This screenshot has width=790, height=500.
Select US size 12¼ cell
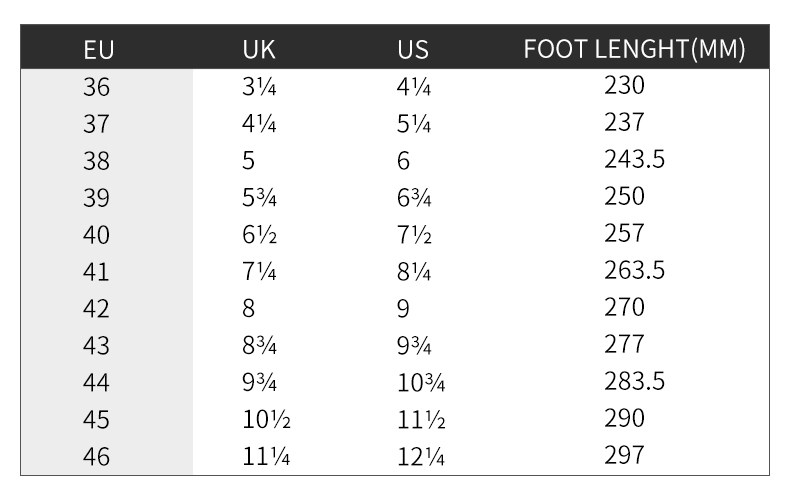(420, 457)
